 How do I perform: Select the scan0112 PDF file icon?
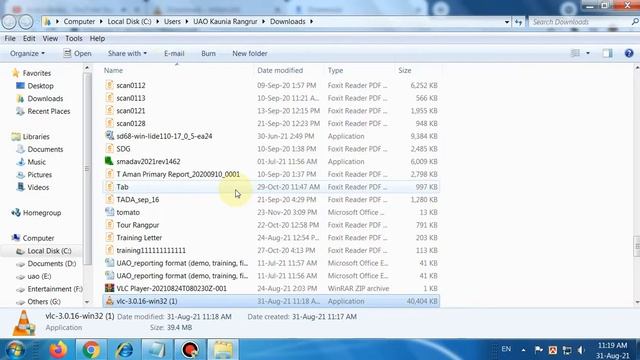point(109,85)
